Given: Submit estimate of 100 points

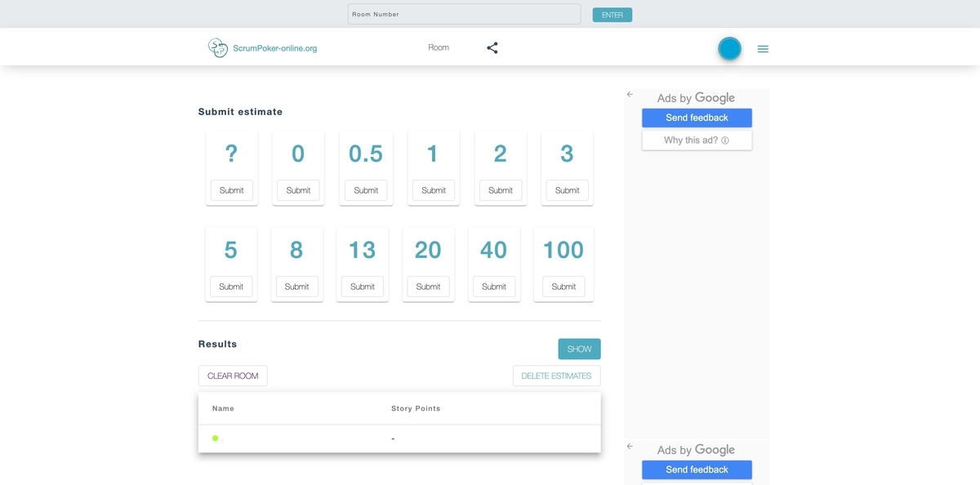Looking at the screenshot, I should click(x=563, y=287).
